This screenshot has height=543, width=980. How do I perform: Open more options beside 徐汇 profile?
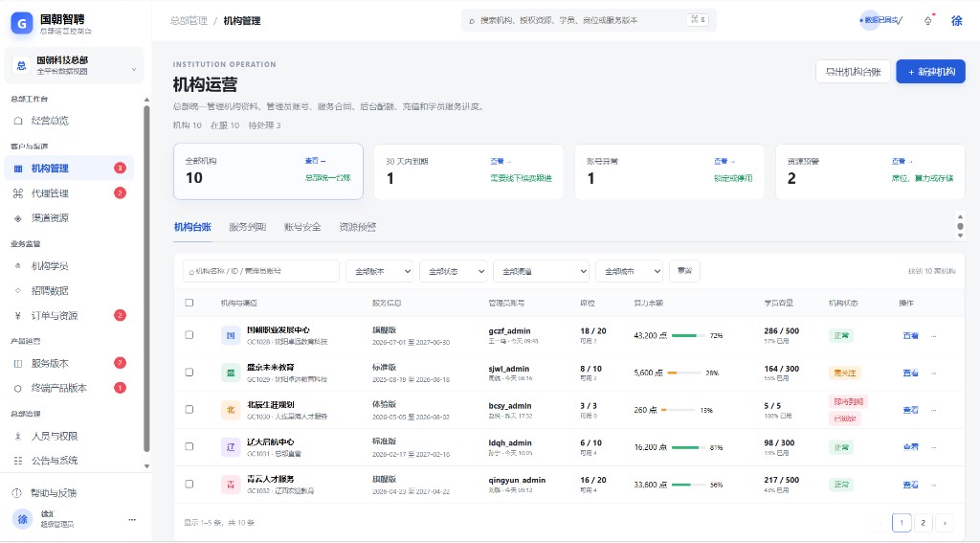(132, 519)
